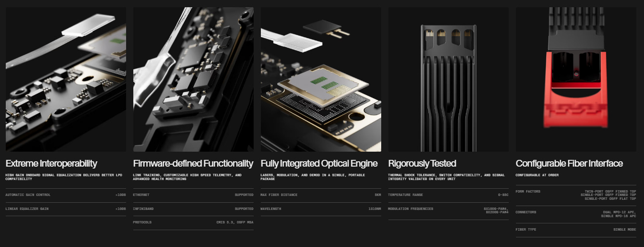The image size is (644, 247).
Task: Click the "Single Mode" fiber type value
Action: pyautogui.click(x=625, y=230)
